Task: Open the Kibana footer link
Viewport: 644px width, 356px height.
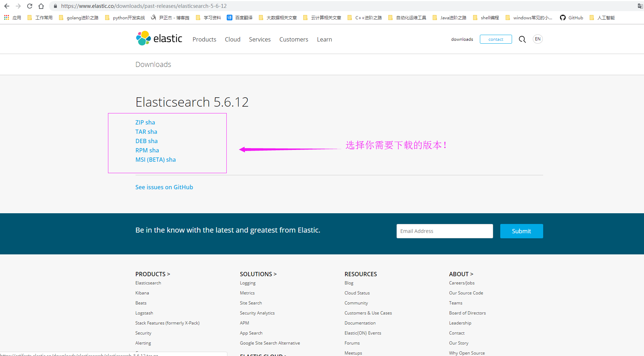Action: tap(142, 293)
